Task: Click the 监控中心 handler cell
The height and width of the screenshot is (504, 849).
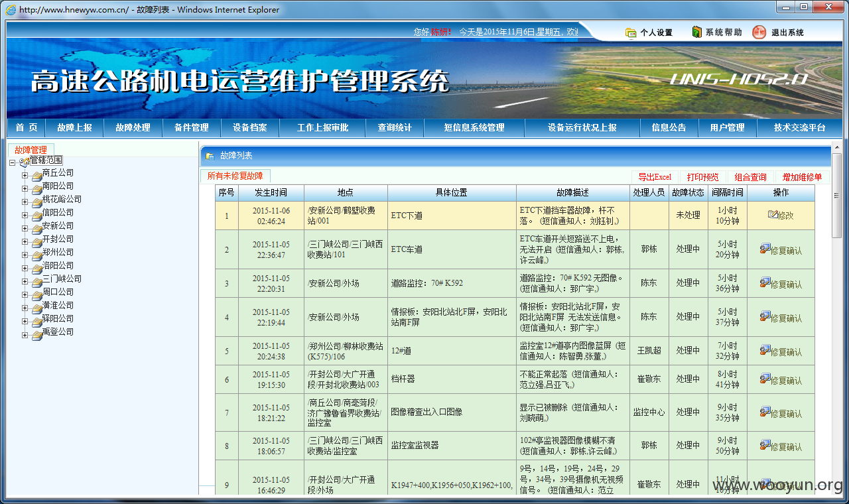Action: point(649,412)
